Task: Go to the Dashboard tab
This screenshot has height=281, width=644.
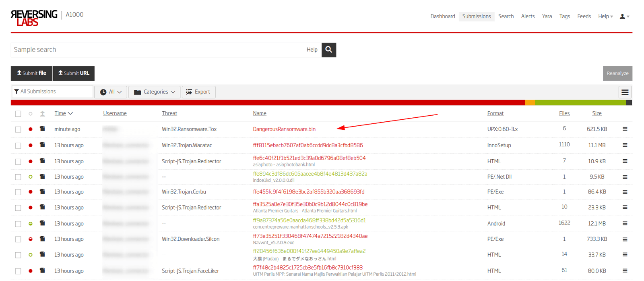Action: tap(442, 17)
